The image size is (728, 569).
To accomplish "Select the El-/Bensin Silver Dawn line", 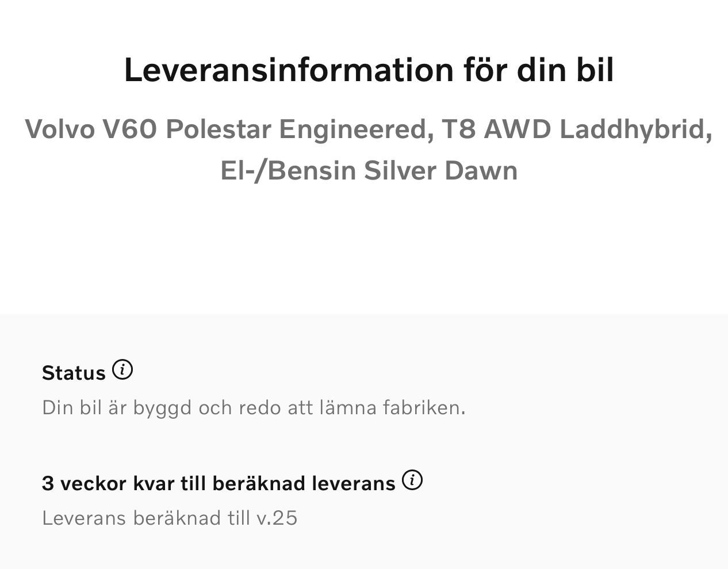I will tap(369, 170).
